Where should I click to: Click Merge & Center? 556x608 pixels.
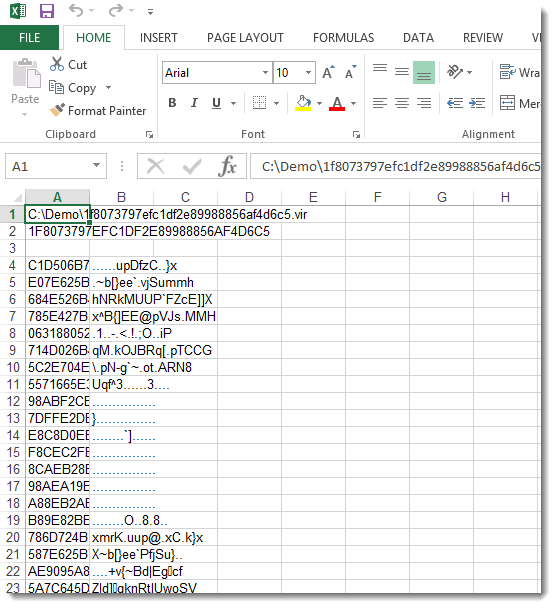click(x=520, y=103)
